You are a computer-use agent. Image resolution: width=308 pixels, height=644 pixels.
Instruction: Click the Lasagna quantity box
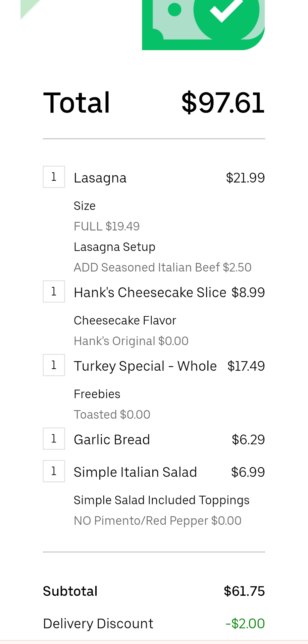click(x=54, y=177)
